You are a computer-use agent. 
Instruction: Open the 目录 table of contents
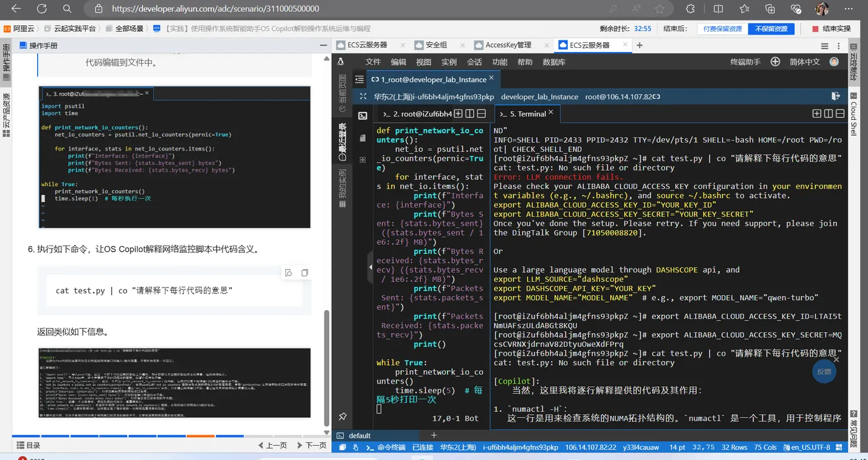[x=28, y=445]
